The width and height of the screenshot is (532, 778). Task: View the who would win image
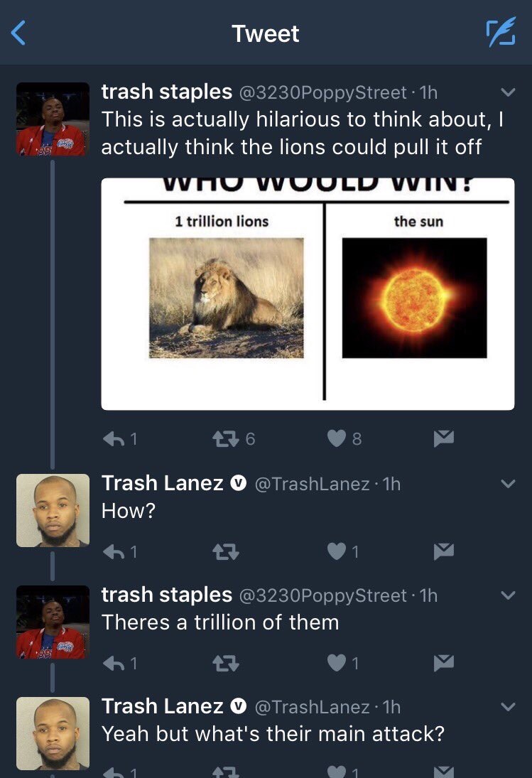click(x=308, y=293)
